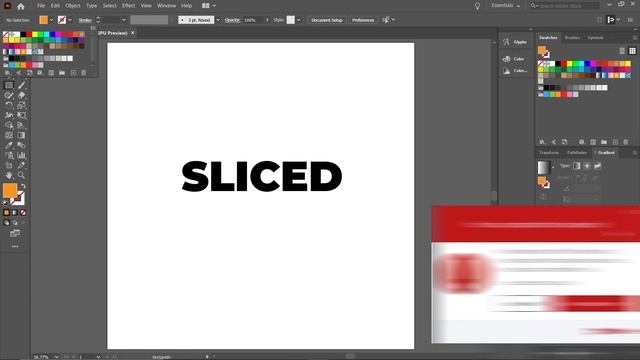Image resolution: width=640 pixels, height=360 pixels.
Task: Open the brush definition dropdown
Action: coord(218,20)
